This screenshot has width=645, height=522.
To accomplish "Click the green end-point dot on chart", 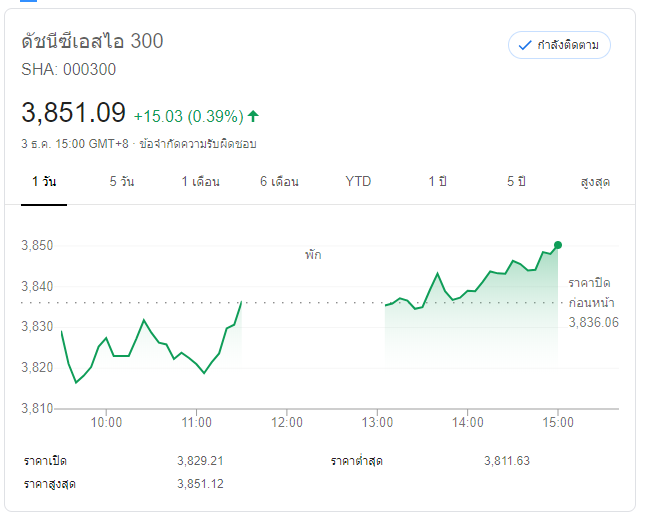I will (558, 245).
